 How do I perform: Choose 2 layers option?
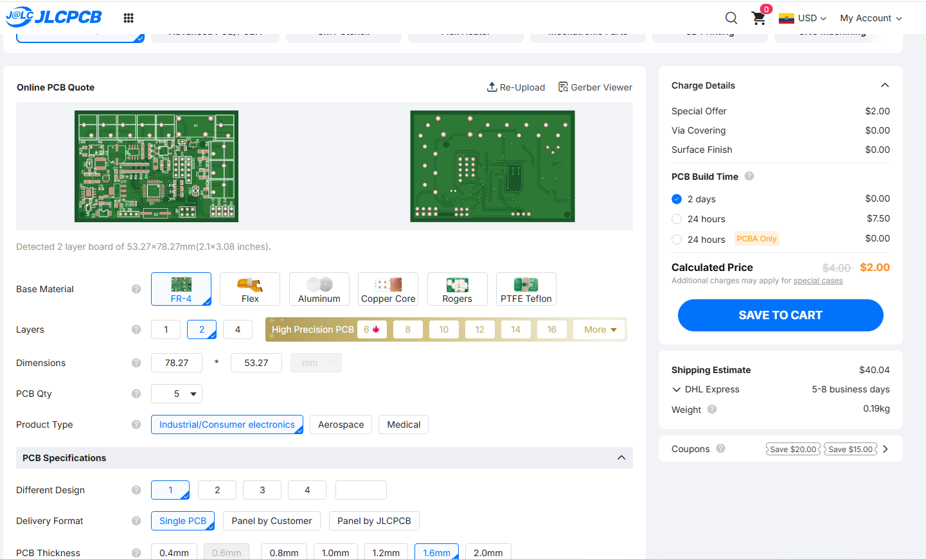click(x=202, y=329)
